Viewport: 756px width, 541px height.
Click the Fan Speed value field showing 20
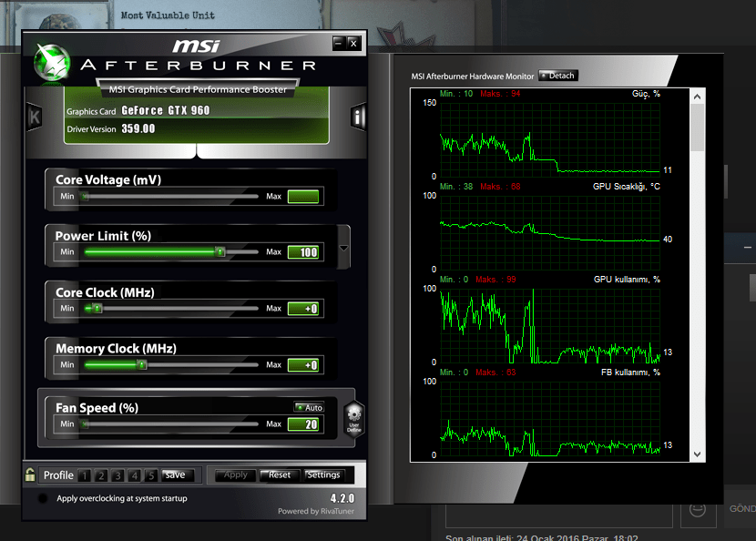coord(303,424)
